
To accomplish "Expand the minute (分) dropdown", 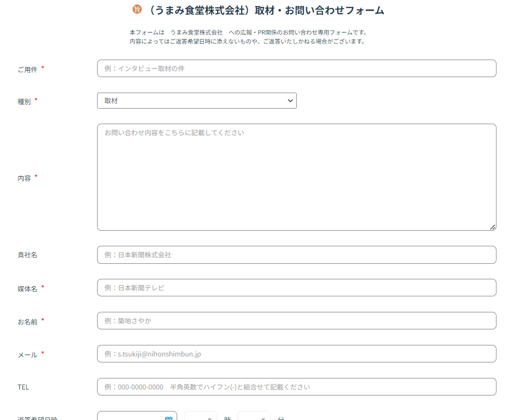I will (x=254, y=417).
